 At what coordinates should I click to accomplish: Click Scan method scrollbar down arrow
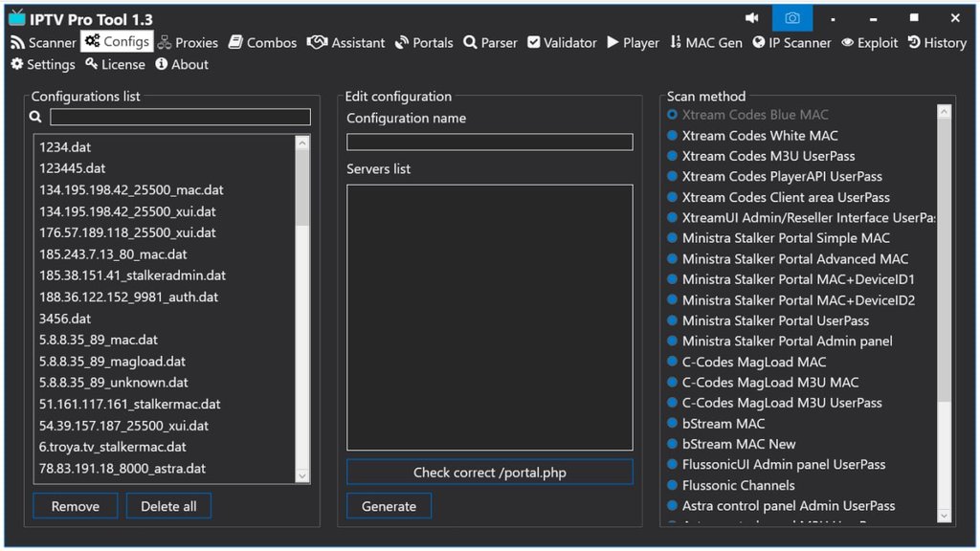944,516
